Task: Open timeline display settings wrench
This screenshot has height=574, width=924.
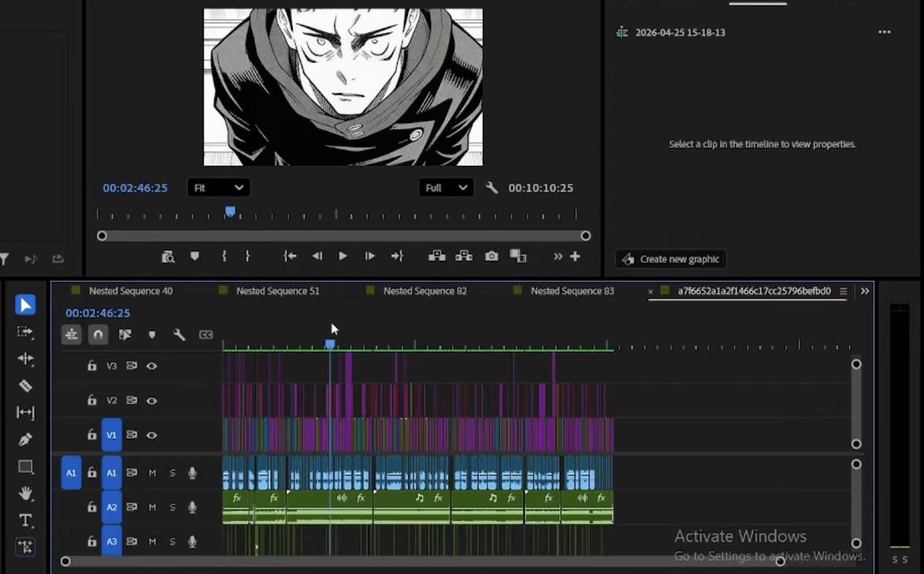Action: [x=179, y=335]
